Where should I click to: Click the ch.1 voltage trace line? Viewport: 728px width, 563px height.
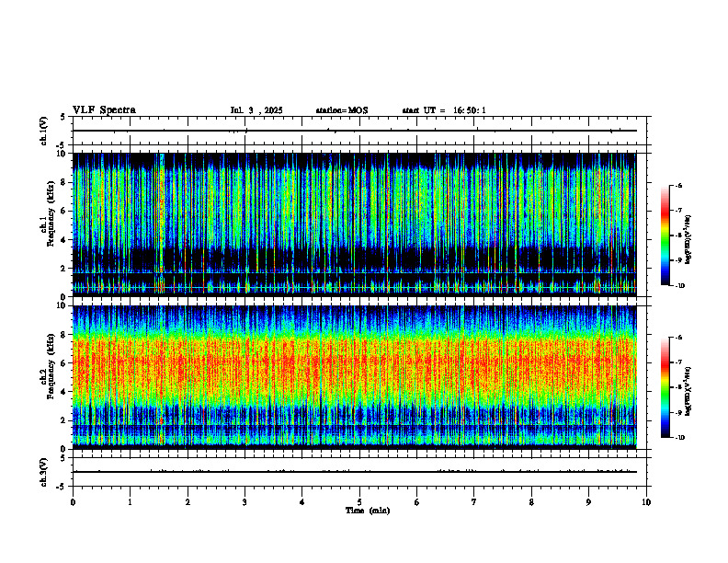pyautogui.click(x=354, y=131)
